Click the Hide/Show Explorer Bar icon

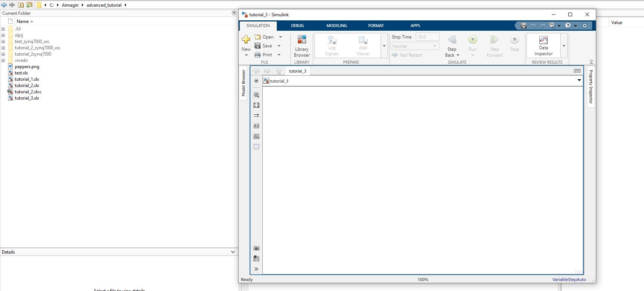[x=256, y=81]
